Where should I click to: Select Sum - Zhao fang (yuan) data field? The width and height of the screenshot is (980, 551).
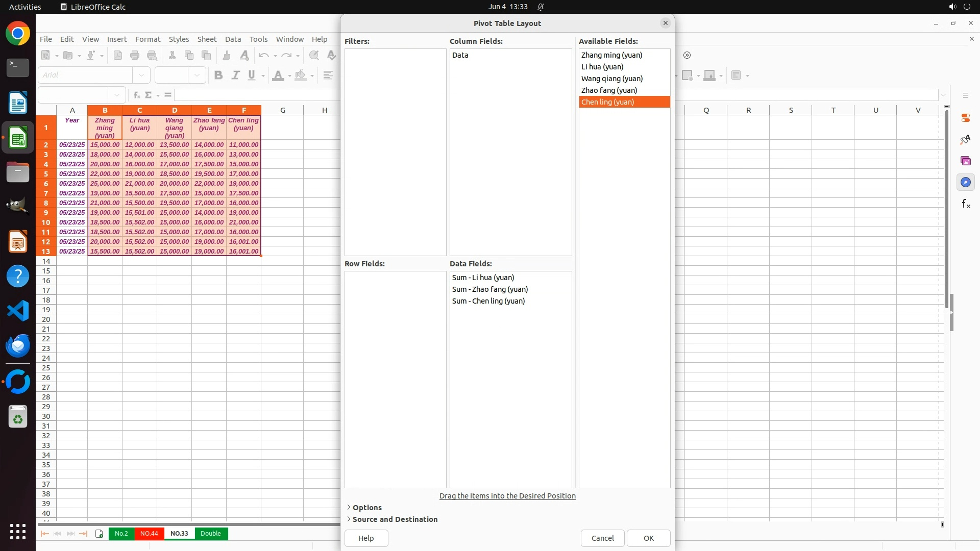click(489, 289)
